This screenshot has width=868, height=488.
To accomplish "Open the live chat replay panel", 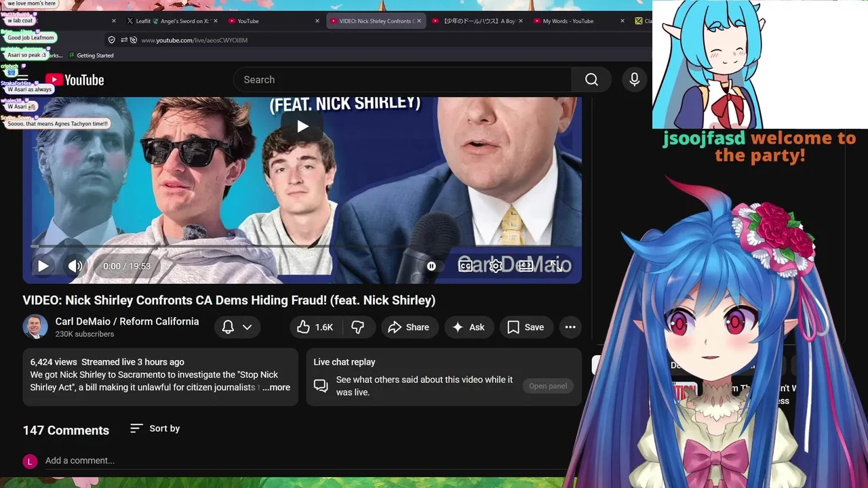I will pos(548,386).
